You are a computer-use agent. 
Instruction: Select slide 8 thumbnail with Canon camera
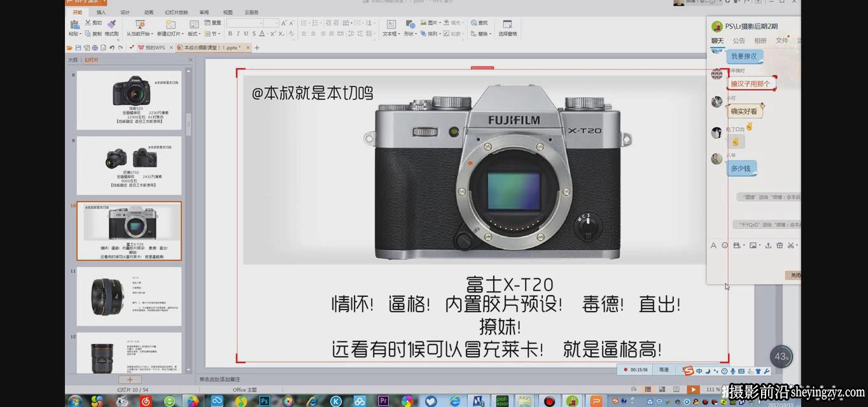click(129, 100)
